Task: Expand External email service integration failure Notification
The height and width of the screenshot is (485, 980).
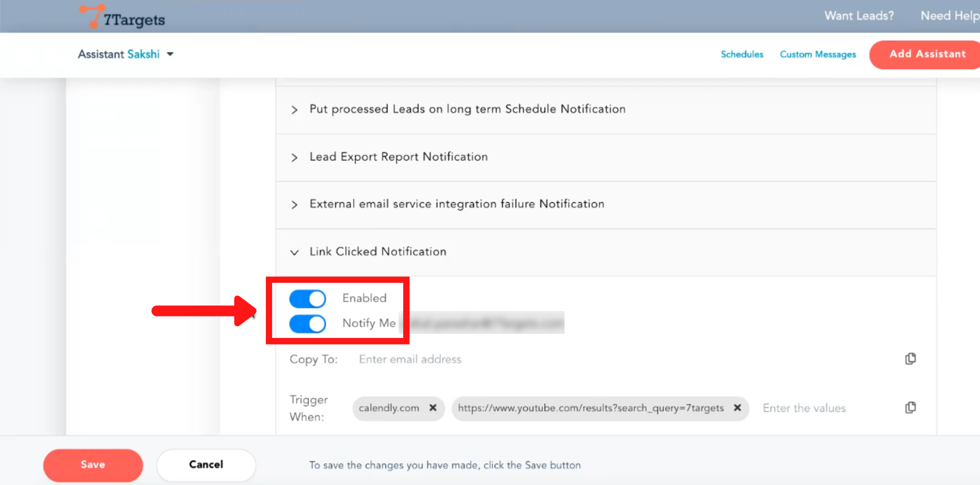Action: coord(295,205)
